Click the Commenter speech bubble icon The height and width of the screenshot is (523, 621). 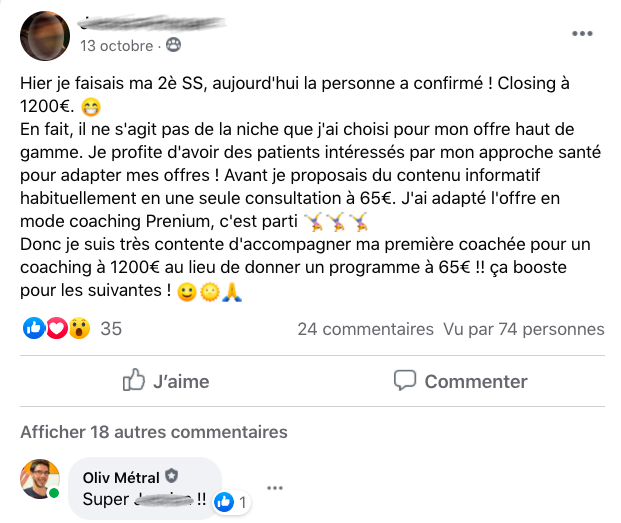click(404, 381)
